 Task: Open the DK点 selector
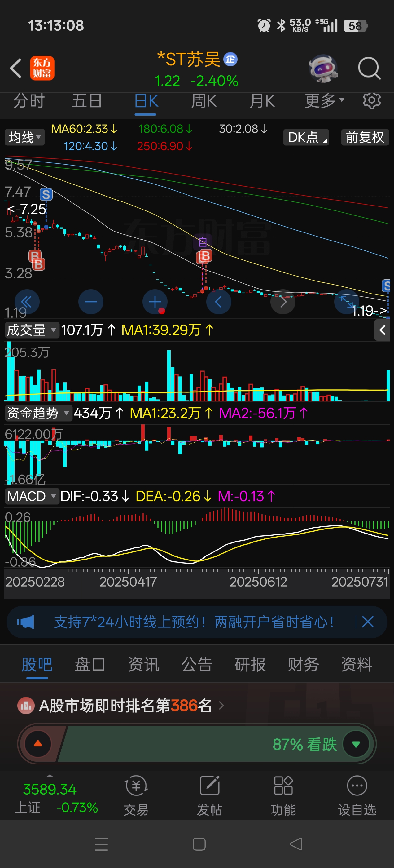pos(306,137)
